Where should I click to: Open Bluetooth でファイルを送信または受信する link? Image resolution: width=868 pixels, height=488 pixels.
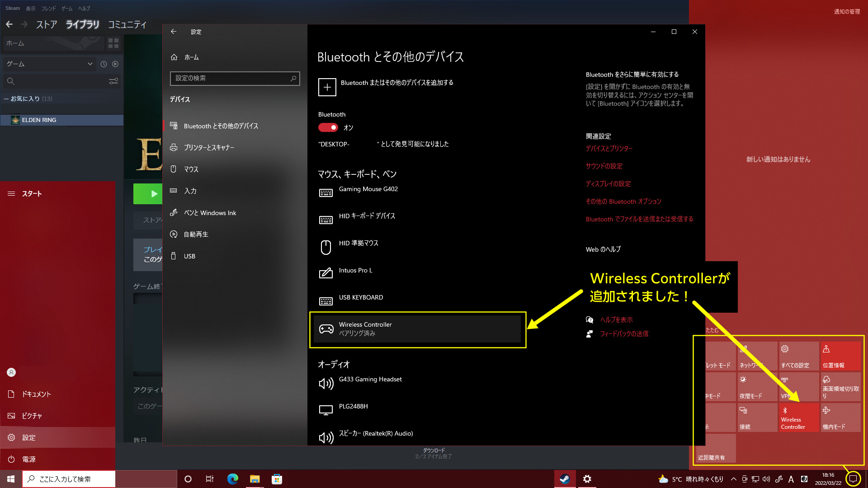[639, 219]
